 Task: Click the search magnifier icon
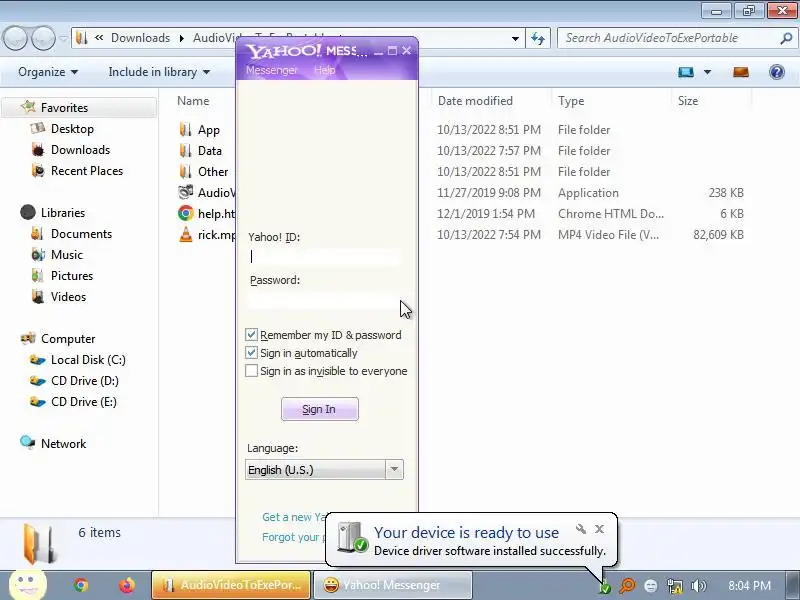[786, 38]
